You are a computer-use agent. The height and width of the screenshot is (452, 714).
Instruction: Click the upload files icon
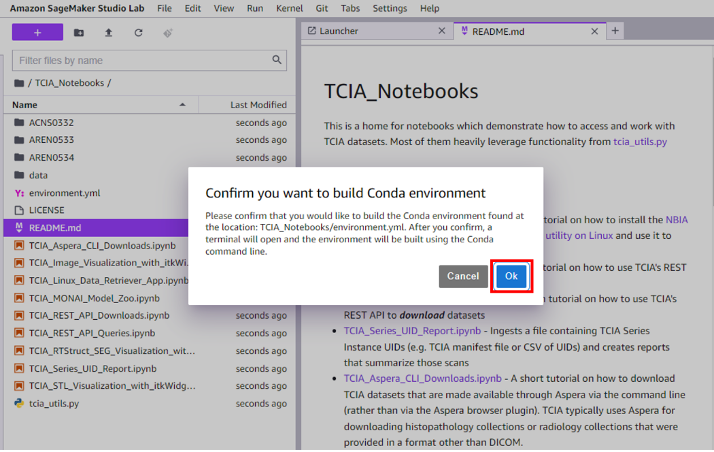click(x=108, y=33)
